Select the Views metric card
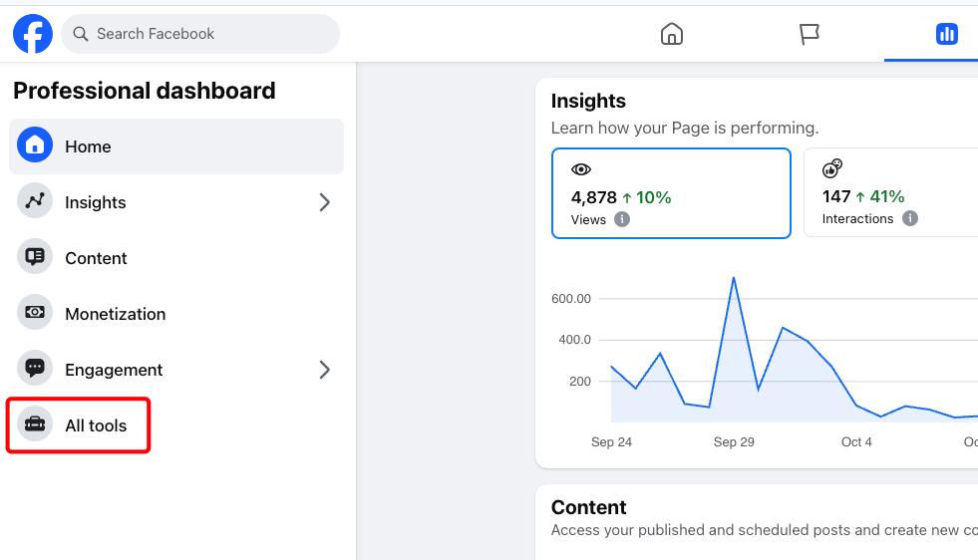The height and width of the screenshot is (560, 978). [671, 193]
